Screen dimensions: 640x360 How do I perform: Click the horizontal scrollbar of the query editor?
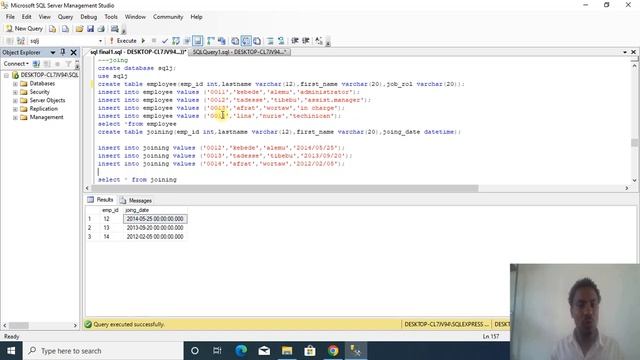click(285, 188)
